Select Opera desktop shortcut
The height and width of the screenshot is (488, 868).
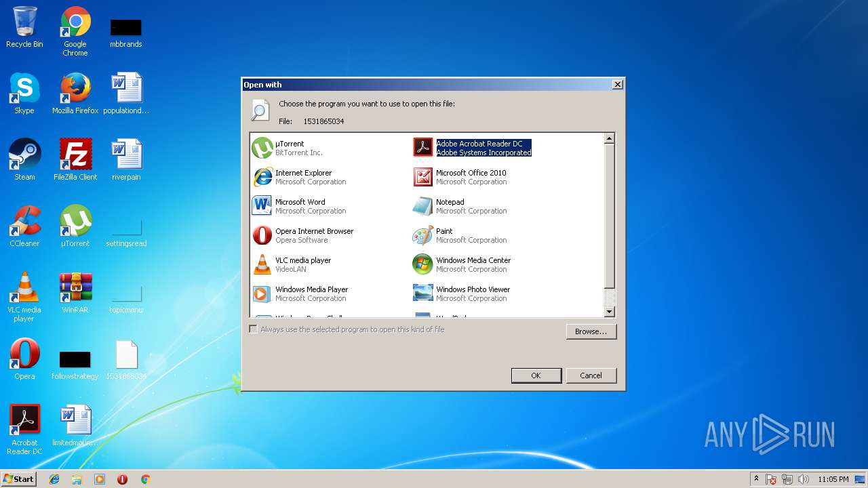click(x=24, y=359)
